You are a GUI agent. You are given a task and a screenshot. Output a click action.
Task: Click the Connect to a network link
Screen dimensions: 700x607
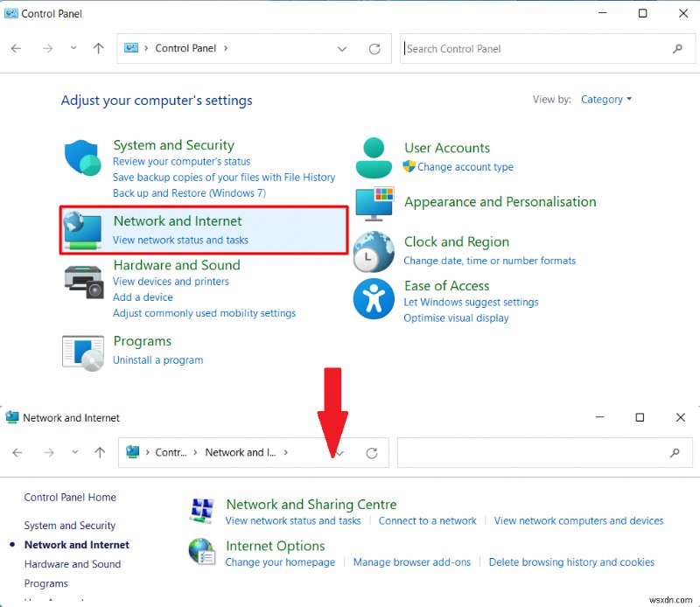pyautogui.click(x=427, y=521)
